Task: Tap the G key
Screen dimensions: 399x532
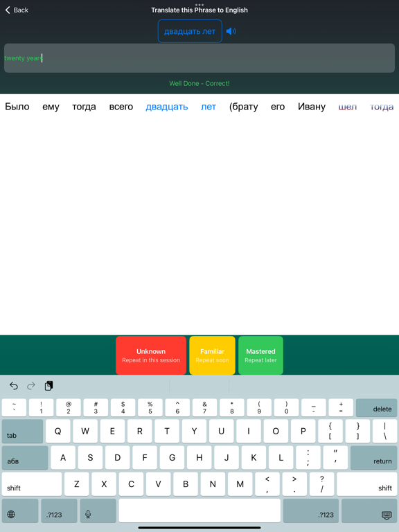Action: pos(172,458)
